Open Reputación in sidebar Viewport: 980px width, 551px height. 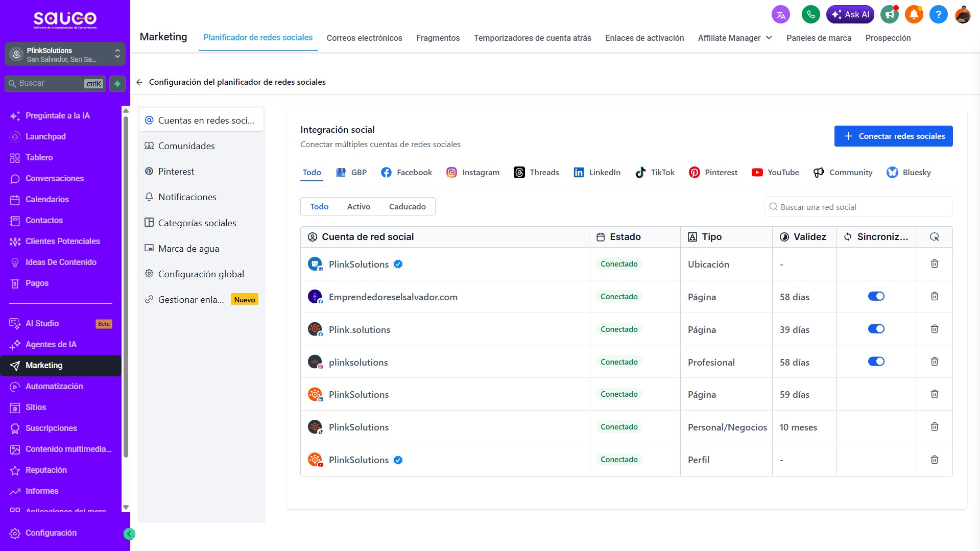pyautogui.click(x=46, y=470)
